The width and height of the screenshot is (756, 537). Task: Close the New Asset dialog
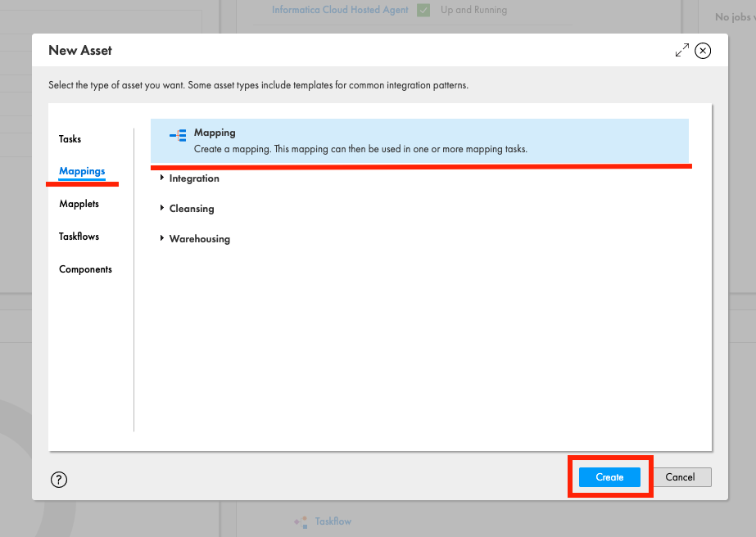click(703, 50)
